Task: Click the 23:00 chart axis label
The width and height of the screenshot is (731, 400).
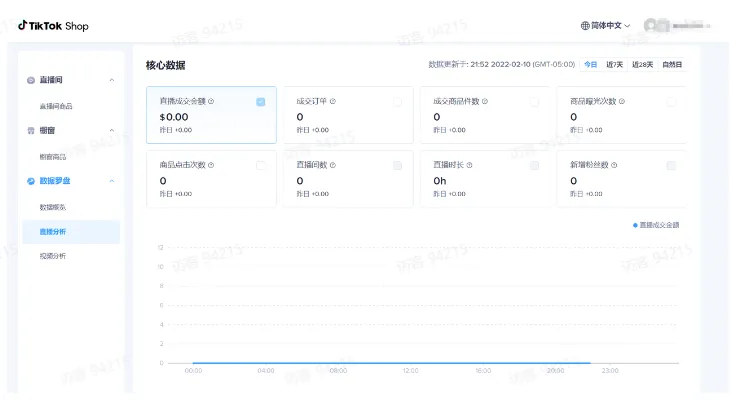Action: point(610,371)
